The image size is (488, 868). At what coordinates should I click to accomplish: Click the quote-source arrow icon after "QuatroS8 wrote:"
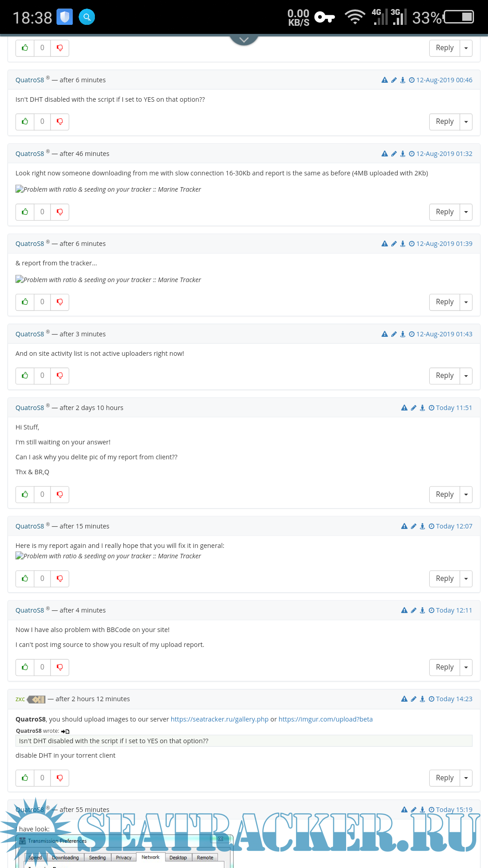tap(66, 731)
